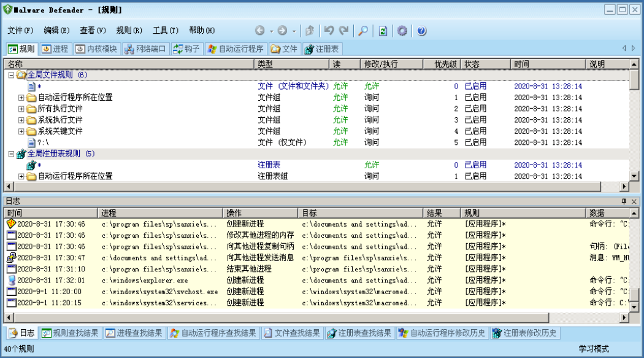Open settings via the gear icon
Viewport: 644px width, 358px height.
tap(402, 31)
